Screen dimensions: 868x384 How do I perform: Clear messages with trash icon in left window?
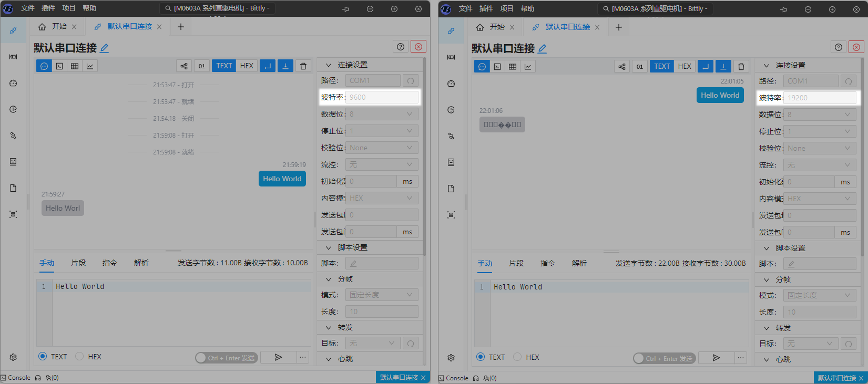click(303, 66)
